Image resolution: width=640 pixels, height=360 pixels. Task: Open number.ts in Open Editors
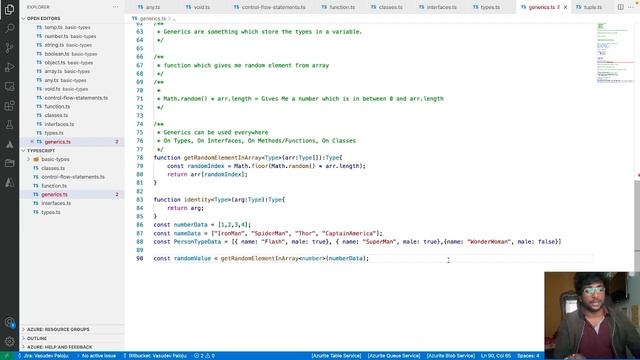click(x=72, y=36)
